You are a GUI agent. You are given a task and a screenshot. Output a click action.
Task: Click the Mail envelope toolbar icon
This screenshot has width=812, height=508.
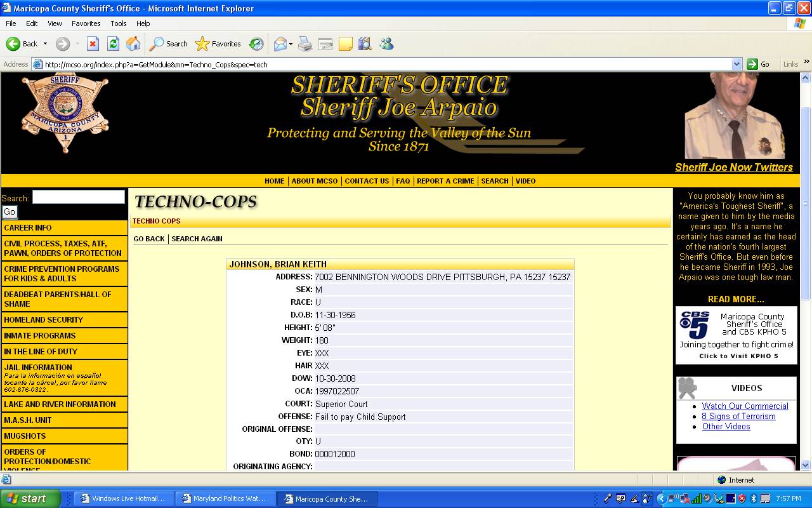coord(280,44)
